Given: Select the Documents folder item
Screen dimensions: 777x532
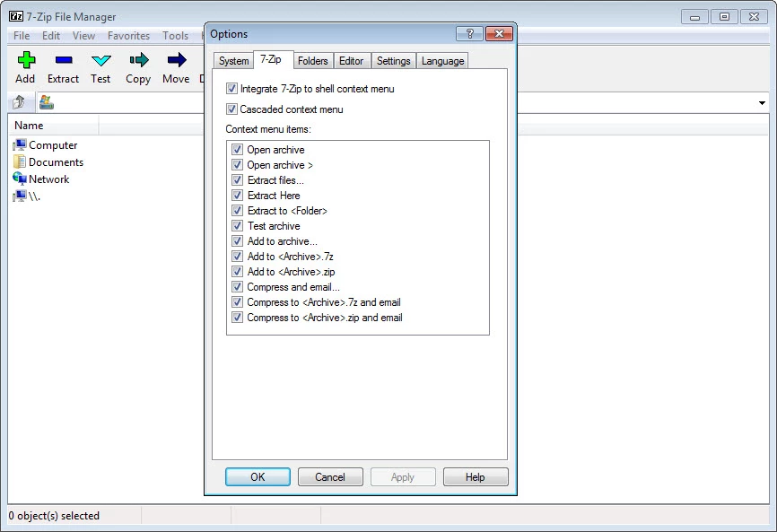Looking at the screenshot, I should click(x=55, y=162).
